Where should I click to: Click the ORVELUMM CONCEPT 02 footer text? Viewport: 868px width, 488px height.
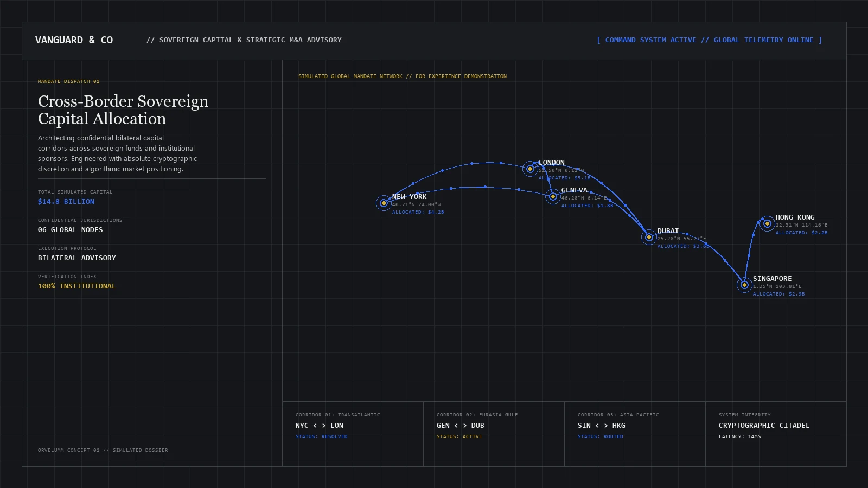coord(103,450)
